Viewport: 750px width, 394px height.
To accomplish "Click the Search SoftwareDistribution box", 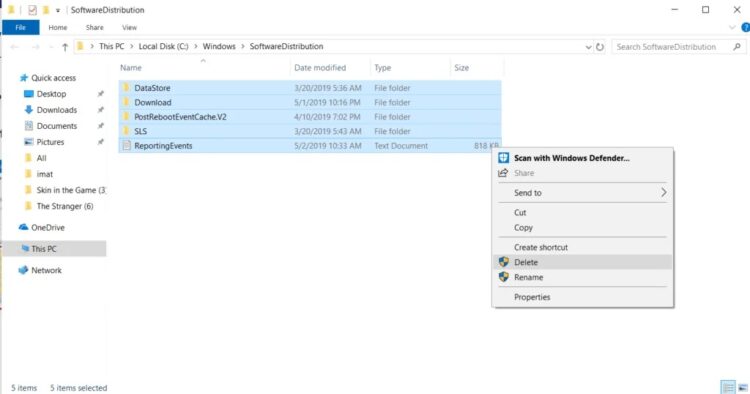I will coord(679,47).
